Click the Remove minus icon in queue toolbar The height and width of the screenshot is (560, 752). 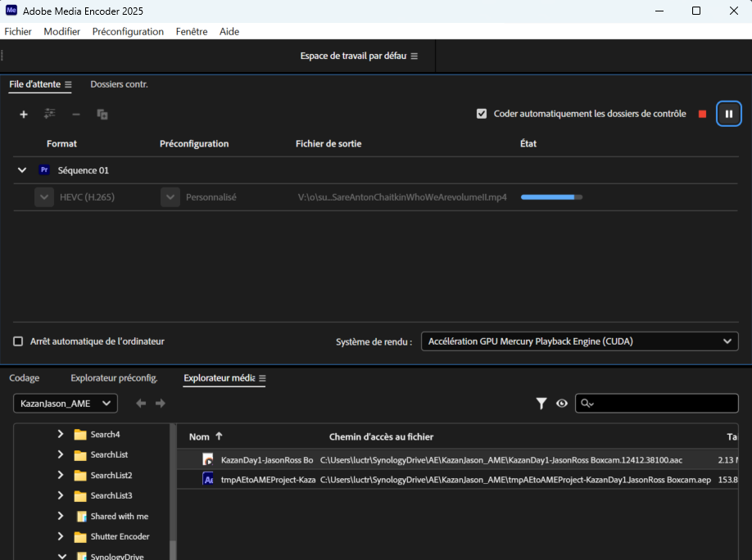76,114
